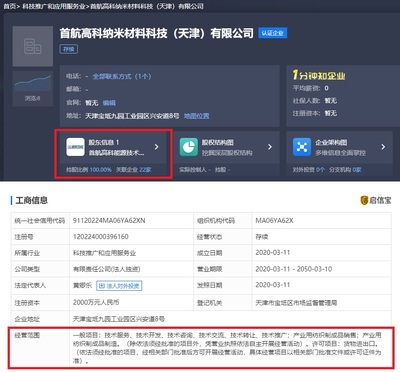Click 挖掘深层股权结构 subtitle
Image resolution: width=400 pixels, height=372 pixels.
[x=227, y=153]
